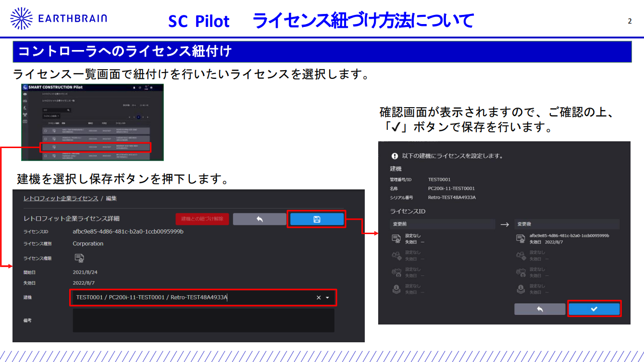Screen dimensions: 644x362
Task: Click the exclamation warning icon in confirmation dialog
Action: click(x=395, y=156)
